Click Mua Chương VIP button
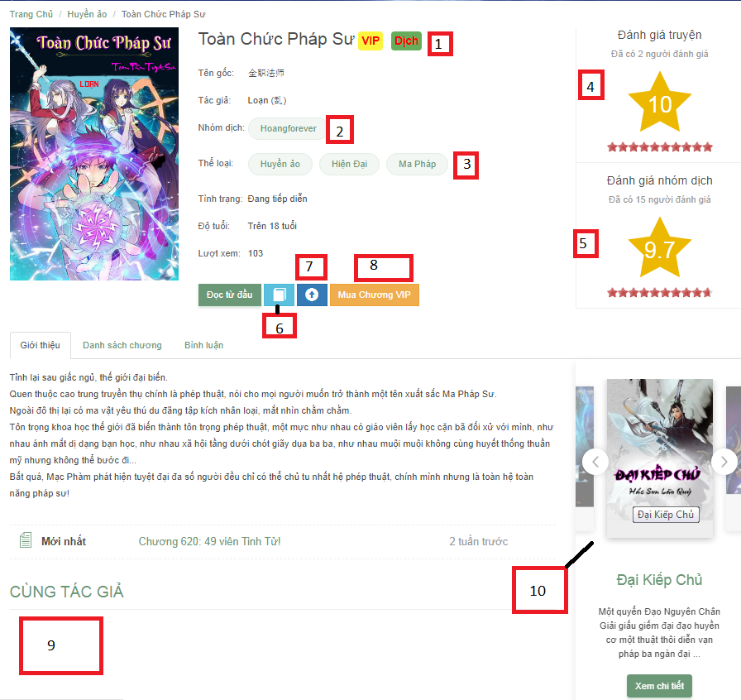The width and height of the screenshot is (741, 700). (x=375, y=295)
